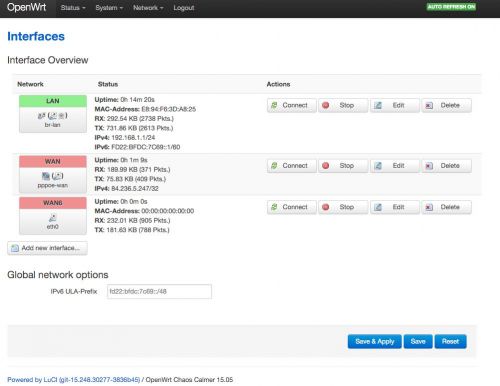Image resolution: width=500 pixels, height=386 pixels.
Task: Click the br-lan bridge icon in LAN box
Action: click(x=41, y=116)
